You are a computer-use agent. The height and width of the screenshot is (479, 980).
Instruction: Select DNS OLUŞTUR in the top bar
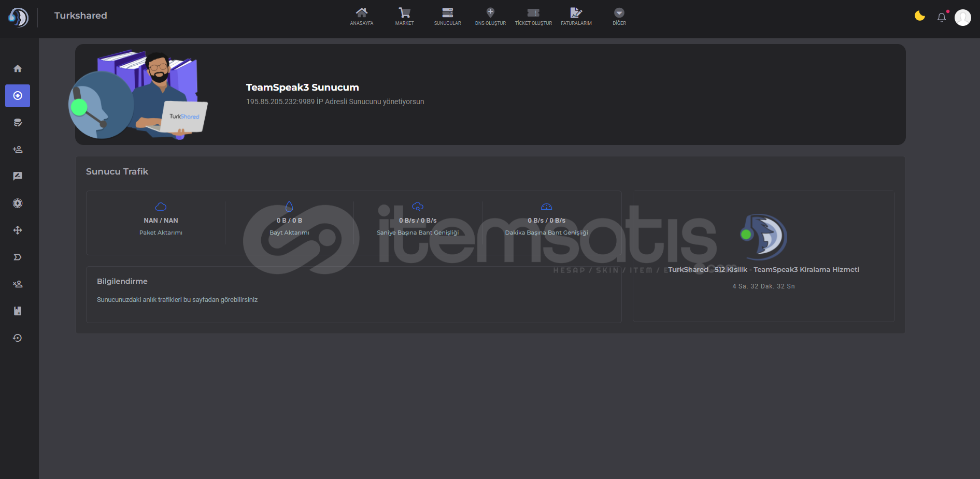pyautogui.click(x=490, y=17)
